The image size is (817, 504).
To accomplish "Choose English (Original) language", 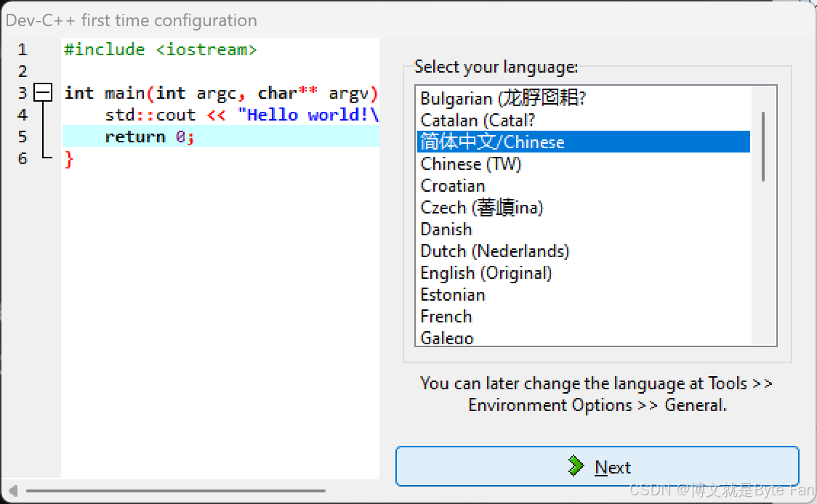I will point(584,273).
